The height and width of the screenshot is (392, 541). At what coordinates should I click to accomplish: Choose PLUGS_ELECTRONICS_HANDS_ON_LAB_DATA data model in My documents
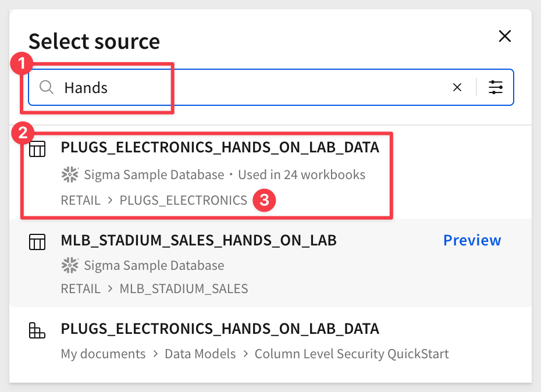270,341
